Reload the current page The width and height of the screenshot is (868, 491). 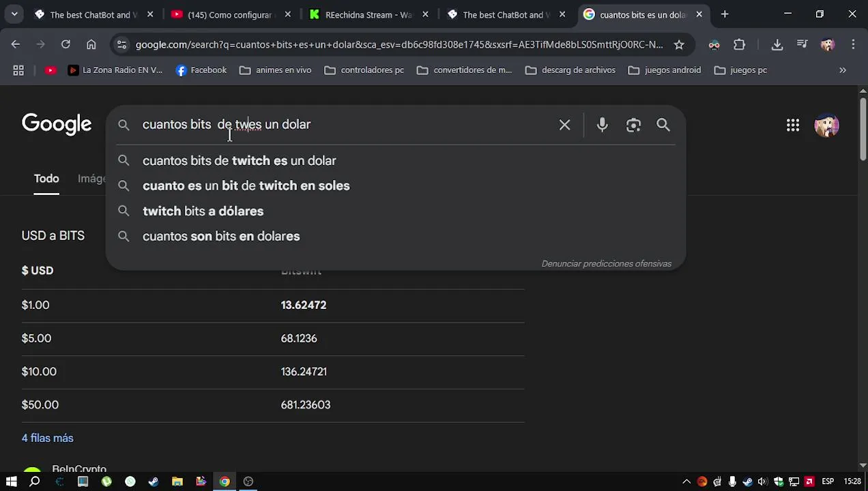coord(66,44)
